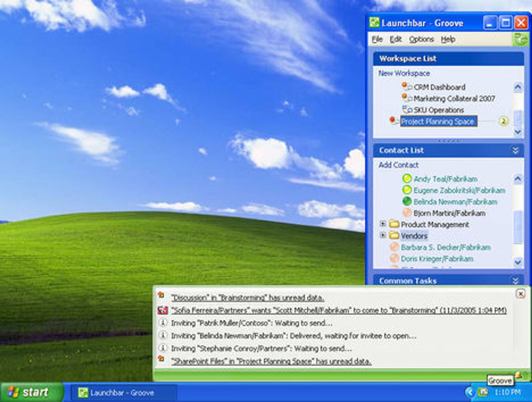
Task: Open SharePoint Files unread data notification
Action: tap(271, 361)
